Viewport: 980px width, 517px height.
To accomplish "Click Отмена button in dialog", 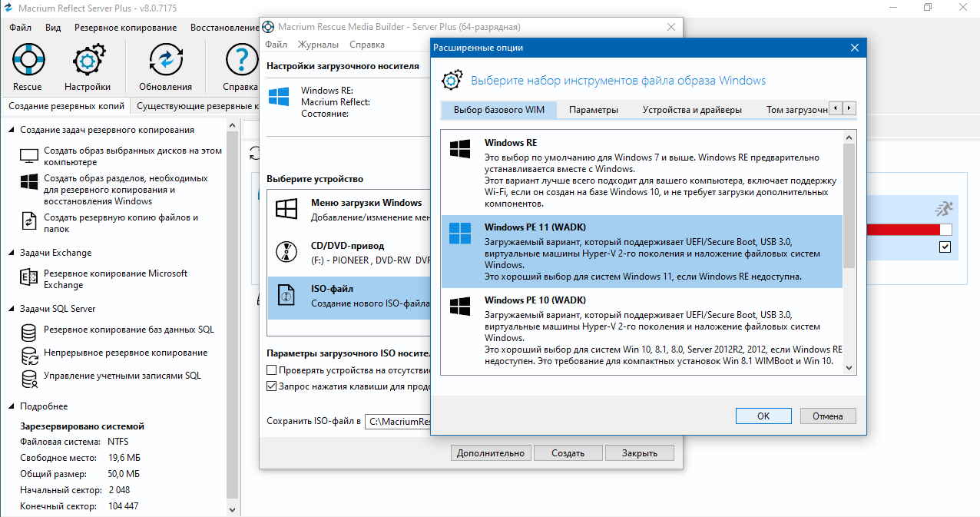I will [x=828, y=416].
